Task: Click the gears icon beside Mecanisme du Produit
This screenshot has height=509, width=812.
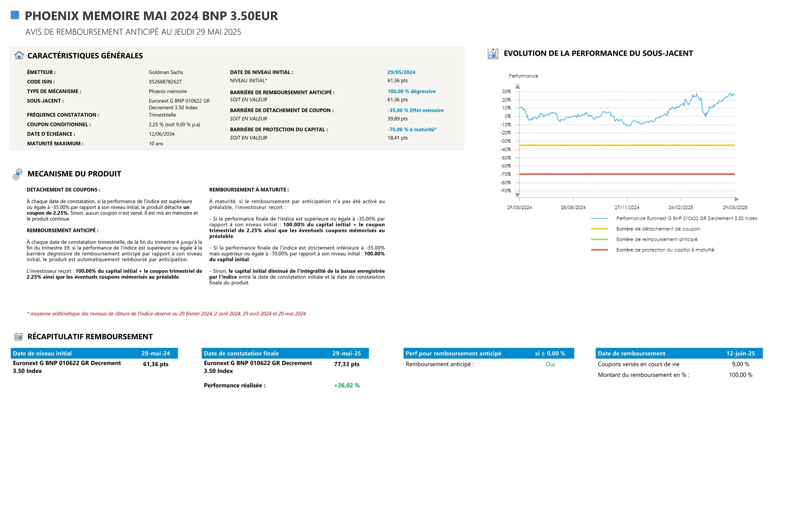Action: coord(18,174)
